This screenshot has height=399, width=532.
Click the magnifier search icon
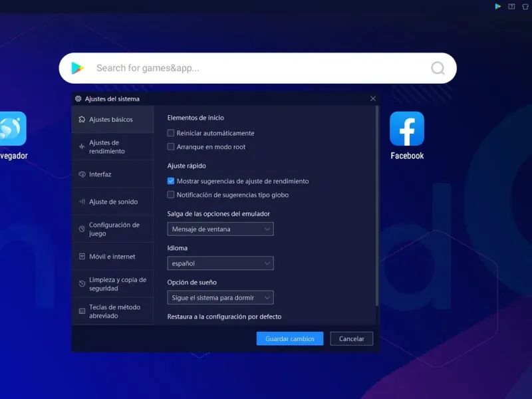pos(438,68)
